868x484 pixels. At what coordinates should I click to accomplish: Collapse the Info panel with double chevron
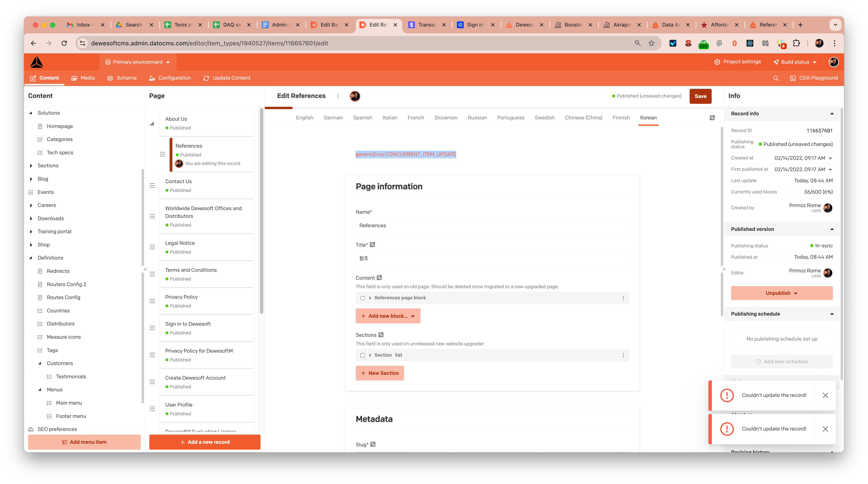[x=724, y=269]
